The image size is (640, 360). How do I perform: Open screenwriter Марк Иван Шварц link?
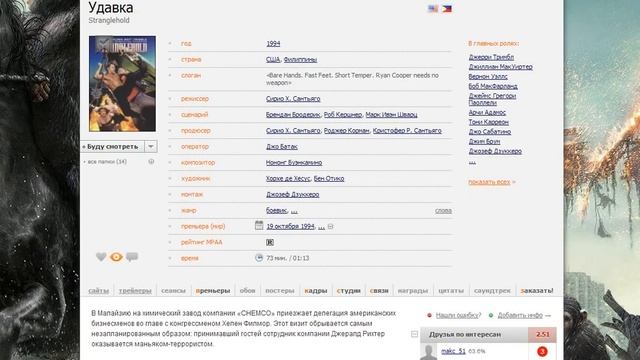pos(391,115)
